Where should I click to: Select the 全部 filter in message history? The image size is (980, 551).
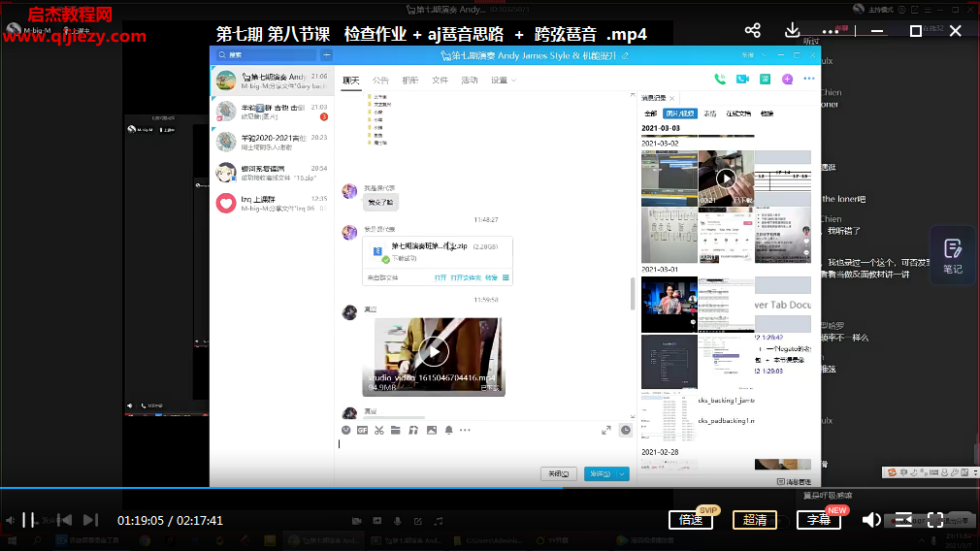651,113
